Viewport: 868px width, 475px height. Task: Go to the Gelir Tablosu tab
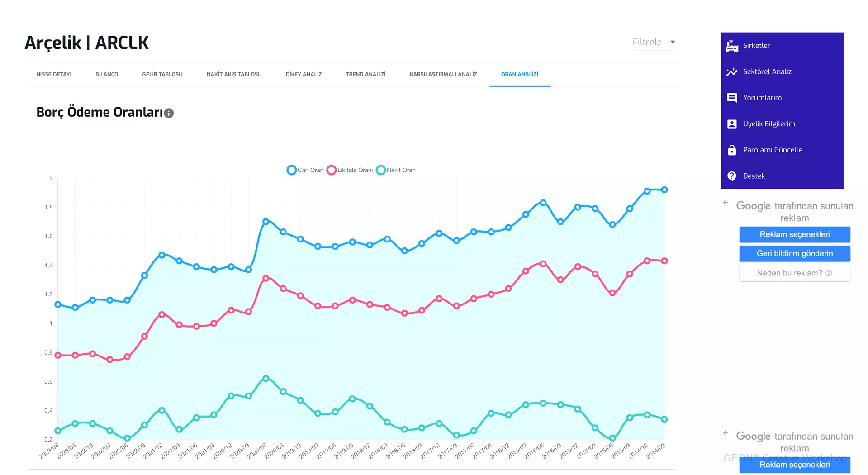(x=162, y=74)
